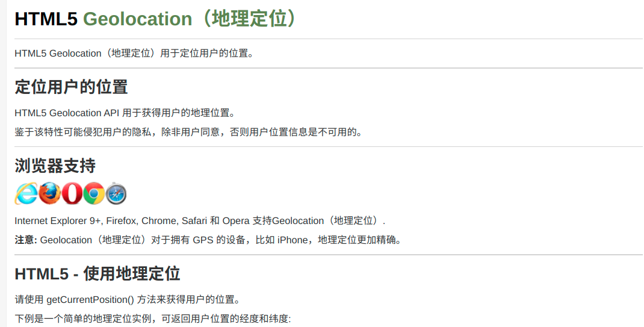Click the 定位用户的位置 section heading

[x=72, y=87]
